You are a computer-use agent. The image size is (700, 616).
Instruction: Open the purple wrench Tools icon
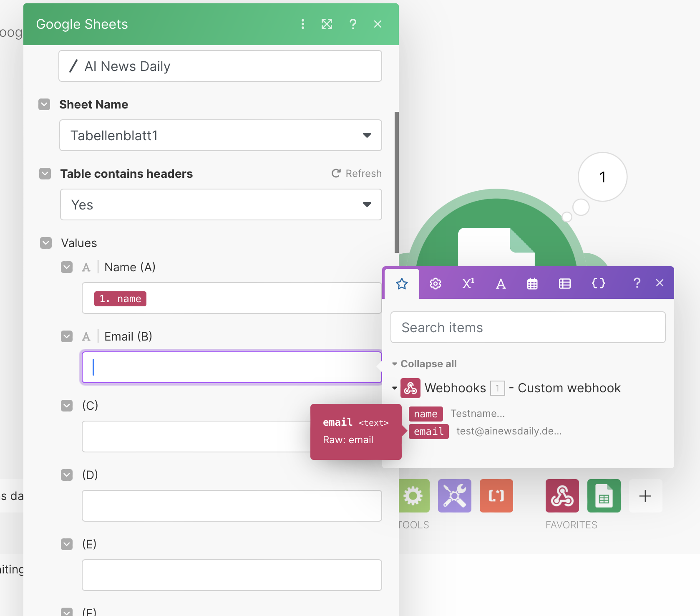point(455,496)
